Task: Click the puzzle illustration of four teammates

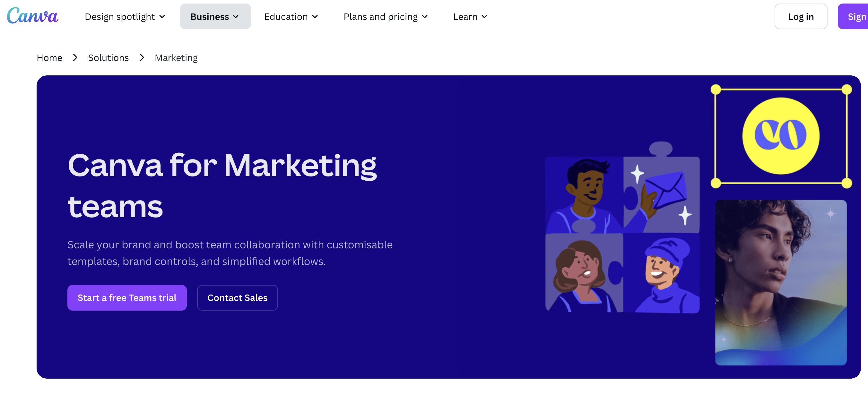Action: pyautogui.click(x=622, y=227)
